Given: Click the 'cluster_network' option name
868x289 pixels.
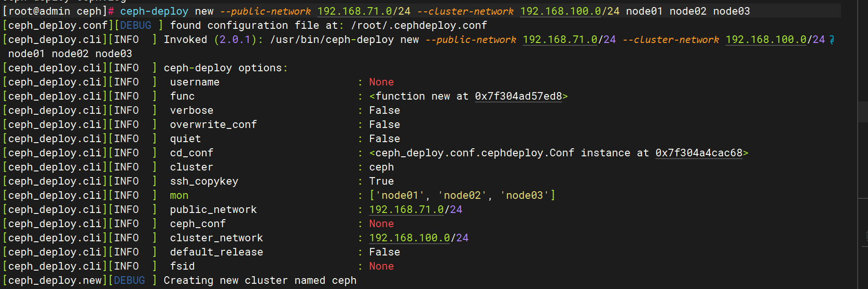Looking at the screenshot, I should (217, 238).
